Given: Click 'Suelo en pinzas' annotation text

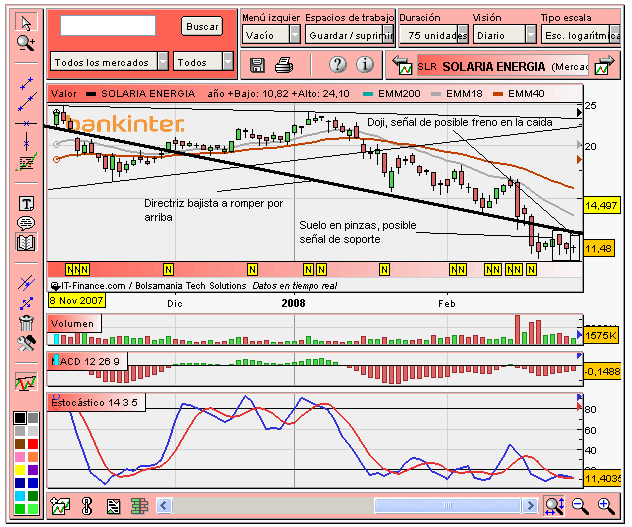Looking at the screenshot, I should coord(358,232).
